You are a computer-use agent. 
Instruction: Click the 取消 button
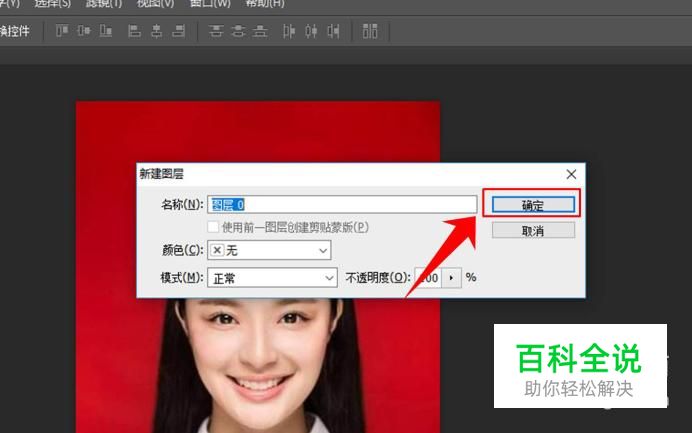tap(533, 230)
